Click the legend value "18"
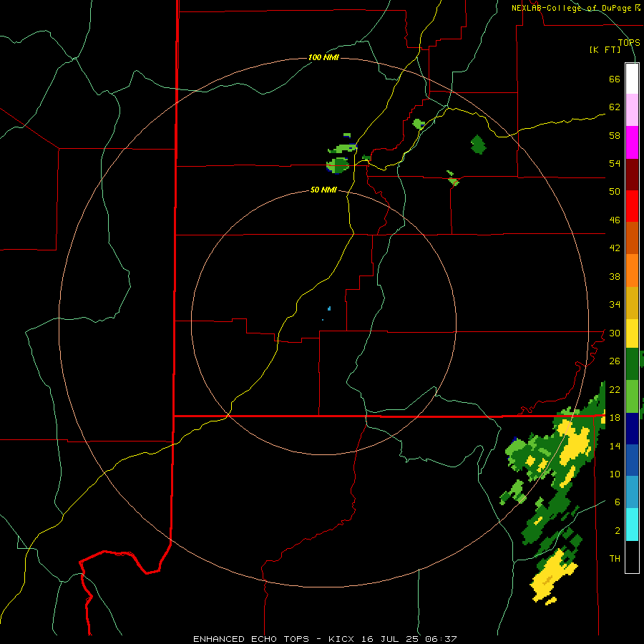The image size is (644, 644). click(615, 418)
